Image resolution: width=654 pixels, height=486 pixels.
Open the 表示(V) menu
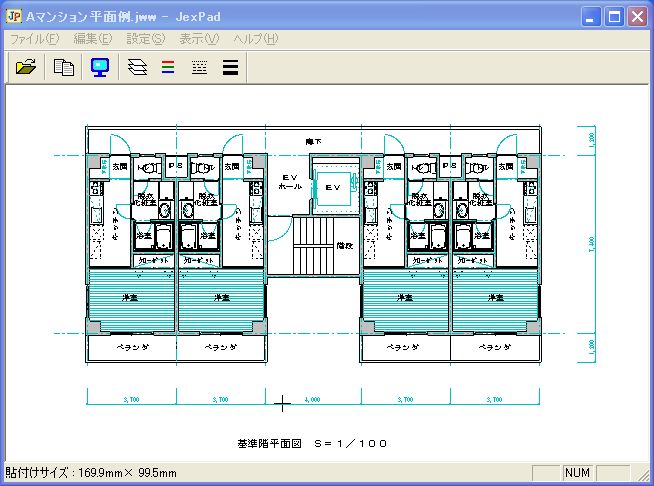(x=199, y=39)
